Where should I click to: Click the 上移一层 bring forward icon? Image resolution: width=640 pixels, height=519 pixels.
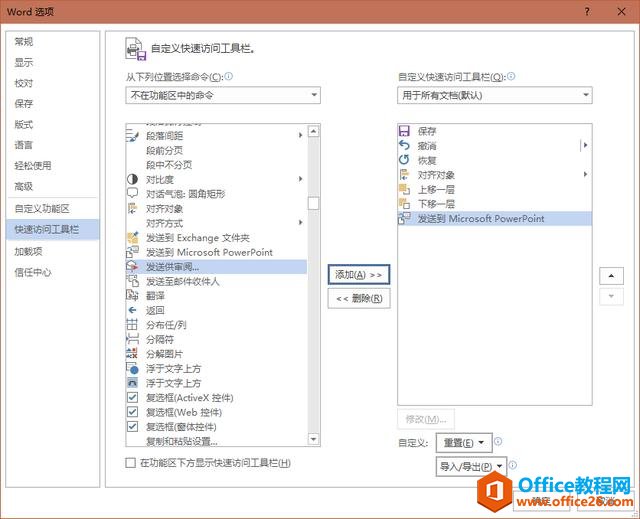pos(404,189)
